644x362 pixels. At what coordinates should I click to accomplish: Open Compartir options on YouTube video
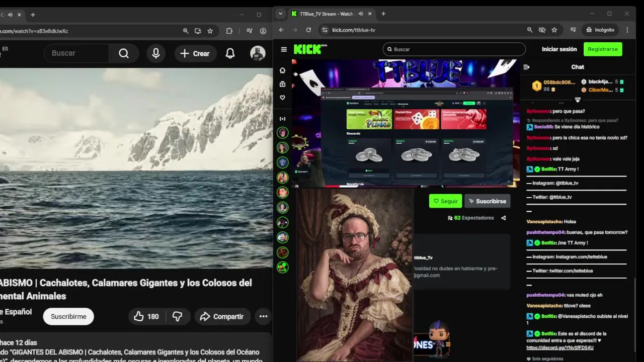[221, 316]
